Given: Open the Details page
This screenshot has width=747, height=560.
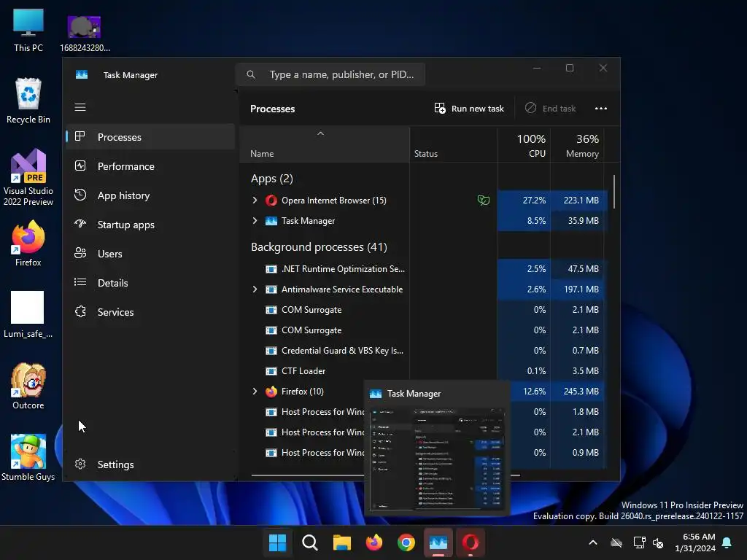Looking at the screenshot, I should pyautogui.click(x=150, y=283).
